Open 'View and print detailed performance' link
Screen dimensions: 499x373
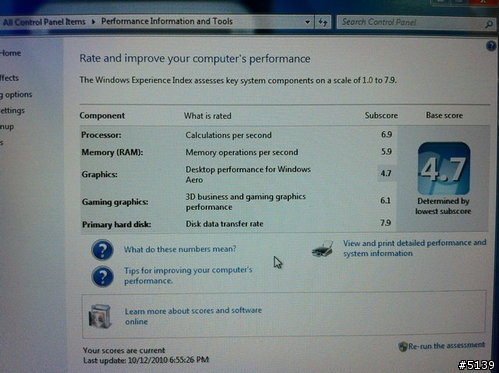415,248
